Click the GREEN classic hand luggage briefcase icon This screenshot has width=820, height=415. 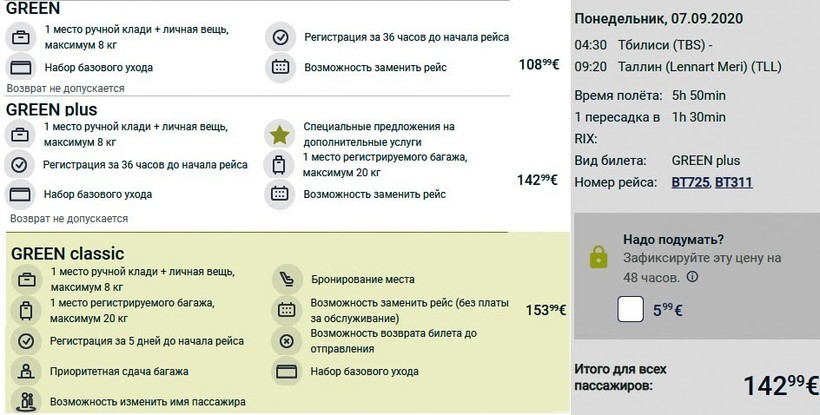[x=26, y=280]
